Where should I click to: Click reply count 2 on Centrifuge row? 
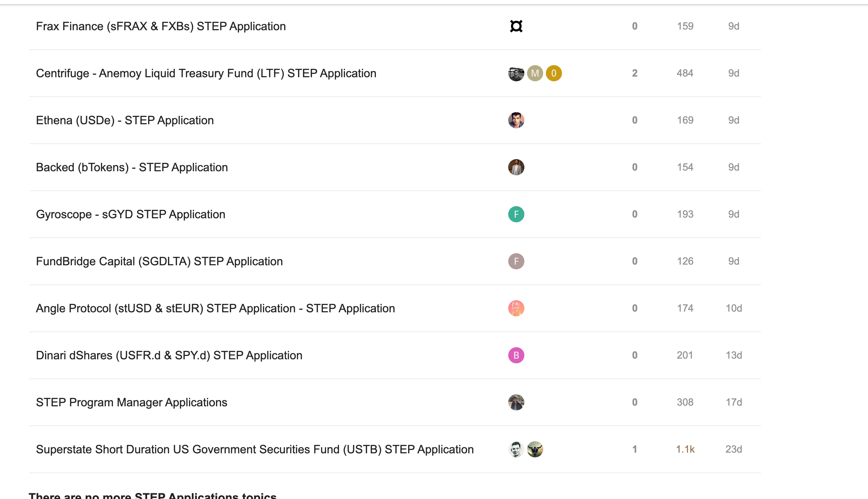635,73
